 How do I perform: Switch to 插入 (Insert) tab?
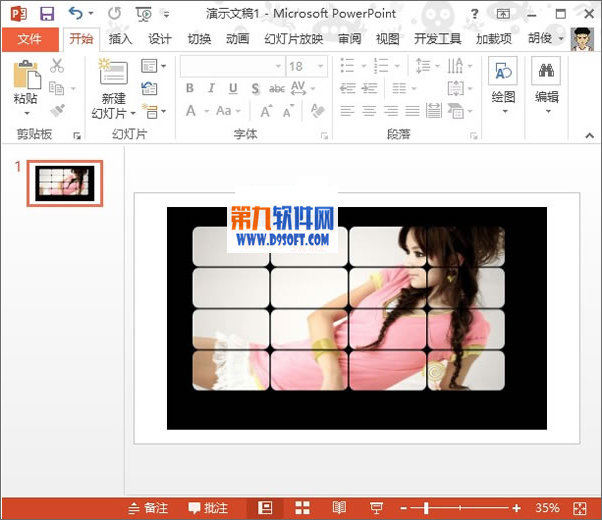click(120, 39)
